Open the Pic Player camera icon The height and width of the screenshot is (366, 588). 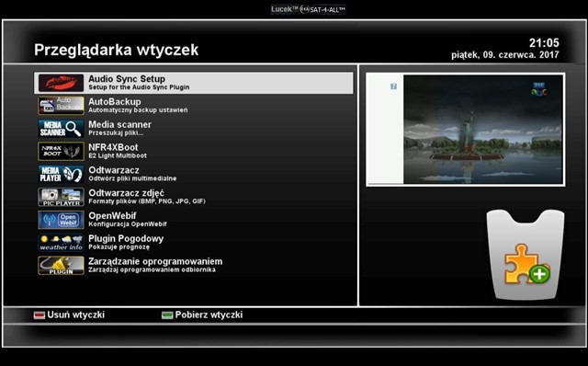coord(61,197)
